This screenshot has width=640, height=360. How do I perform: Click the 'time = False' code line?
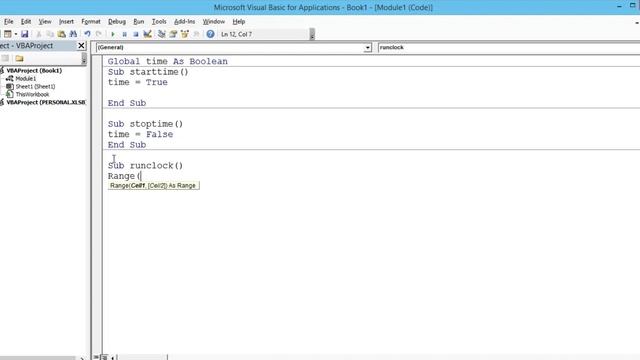pyautogui.click(x=140, y=134)
